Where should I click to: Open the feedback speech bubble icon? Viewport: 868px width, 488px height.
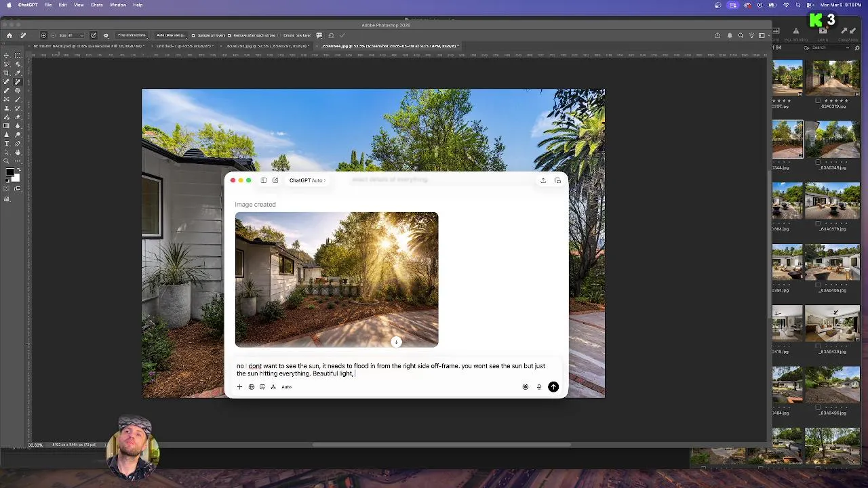[x=319, y=35]
